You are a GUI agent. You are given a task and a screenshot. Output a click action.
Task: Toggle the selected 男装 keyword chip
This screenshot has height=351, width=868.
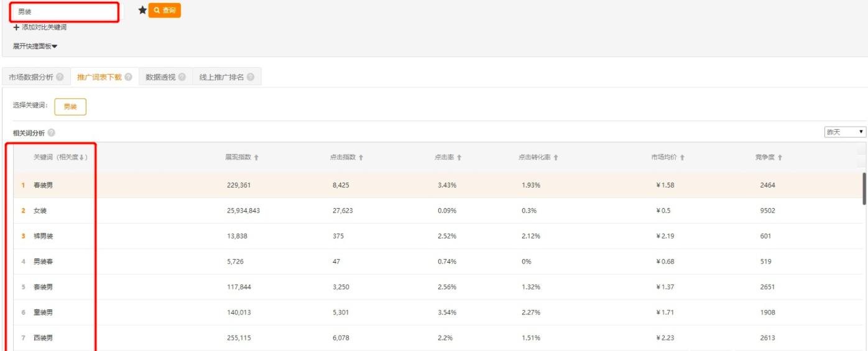[70, 107]
